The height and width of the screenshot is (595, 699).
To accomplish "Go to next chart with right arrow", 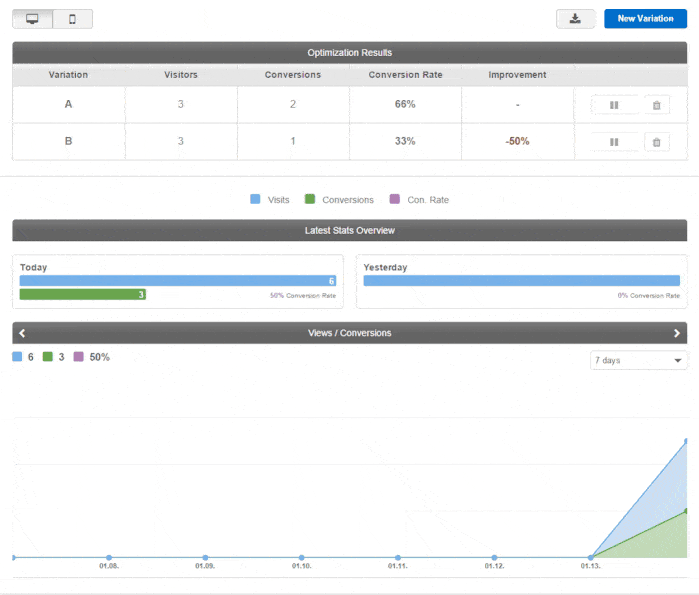I will (677, 333).
